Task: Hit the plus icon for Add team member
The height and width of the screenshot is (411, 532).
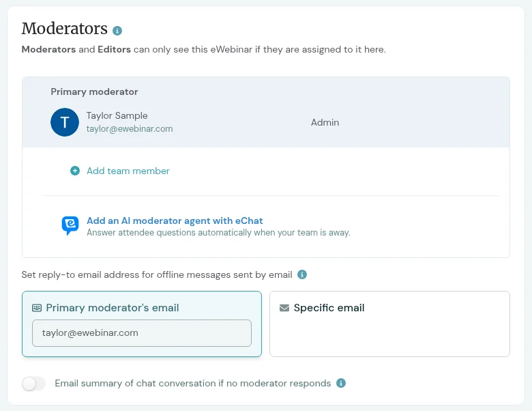Action: click(x=75, y=171)
